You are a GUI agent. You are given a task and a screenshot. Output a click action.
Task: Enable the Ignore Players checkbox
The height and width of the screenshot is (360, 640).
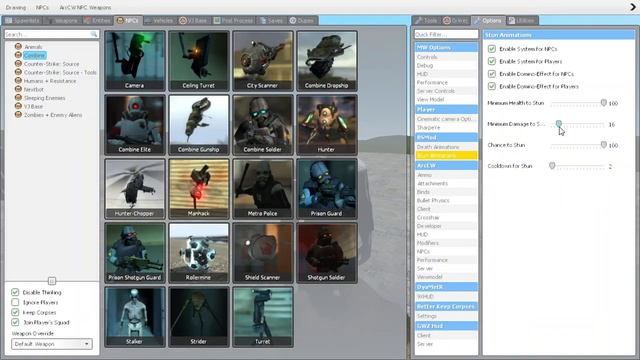point(15,302)
